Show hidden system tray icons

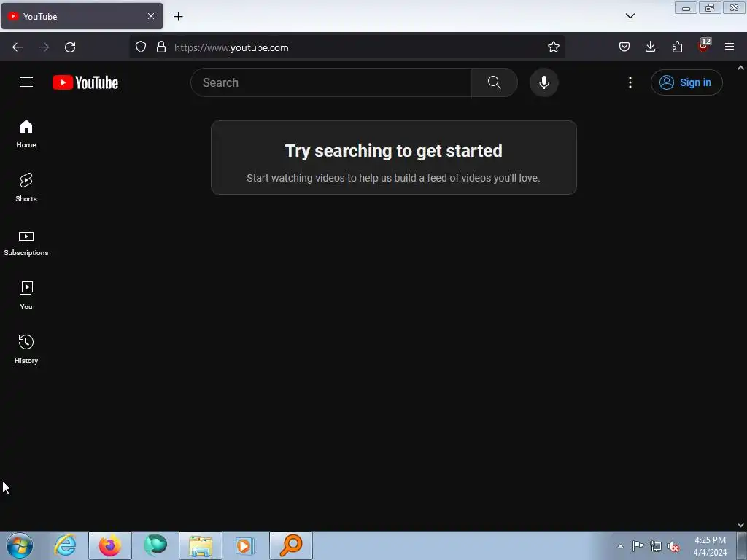pyautogui.click(x=620, y=547)
